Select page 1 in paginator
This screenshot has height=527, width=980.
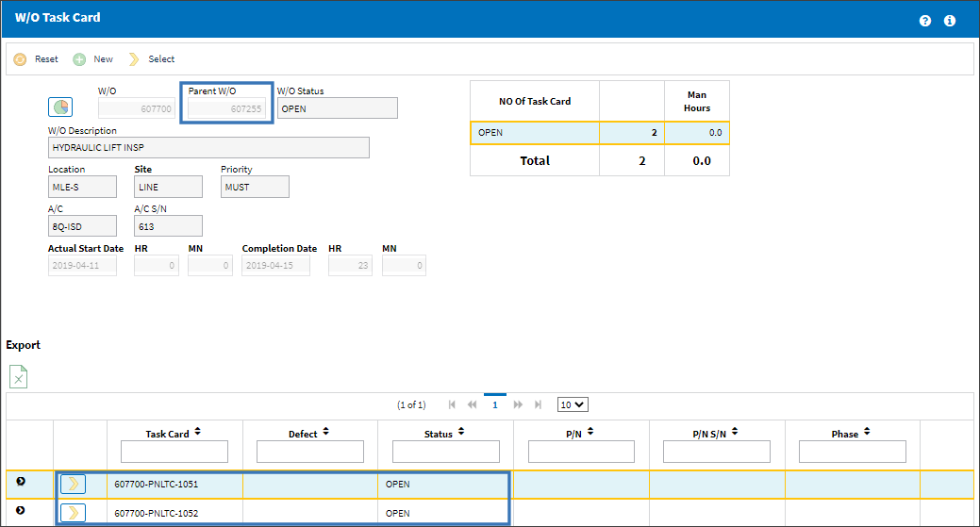coord(495,404)
